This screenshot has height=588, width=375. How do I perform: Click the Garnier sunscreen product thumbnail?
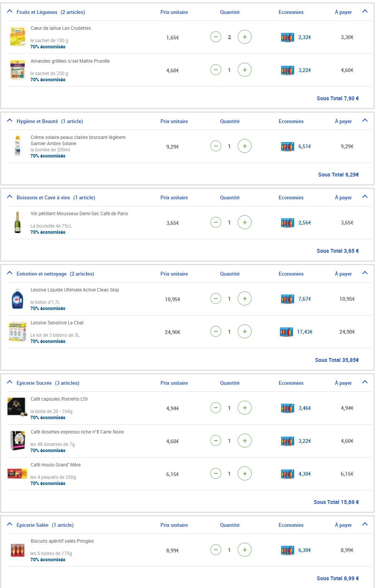tap(17, 146)
